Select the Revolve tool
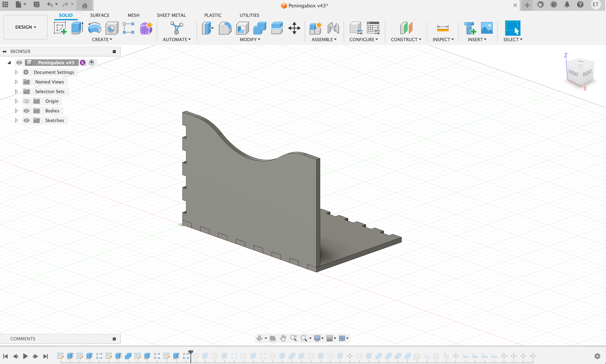Image resolution: width=606 pixels, height=364 pixels. pos(95,28)
